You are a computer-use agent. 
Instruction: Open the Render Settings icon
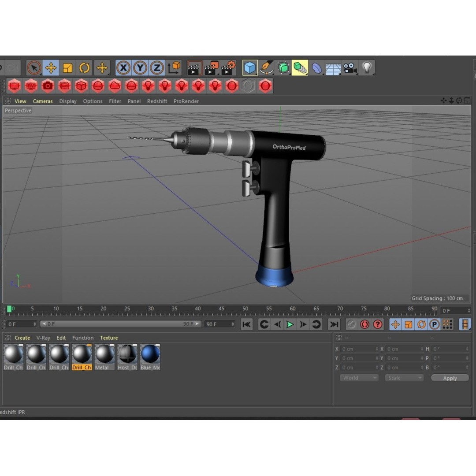(x=228, y=67)
